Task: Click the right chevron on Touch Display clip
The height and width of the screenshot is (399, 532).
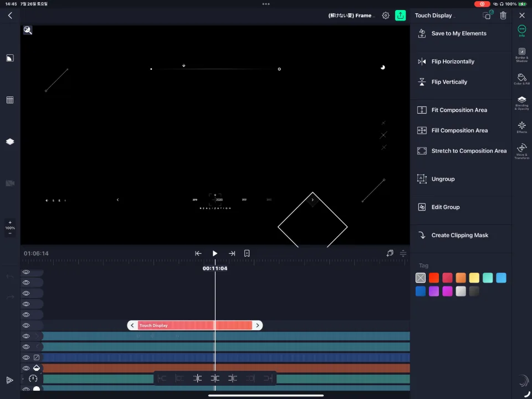Action: (258, 325)
